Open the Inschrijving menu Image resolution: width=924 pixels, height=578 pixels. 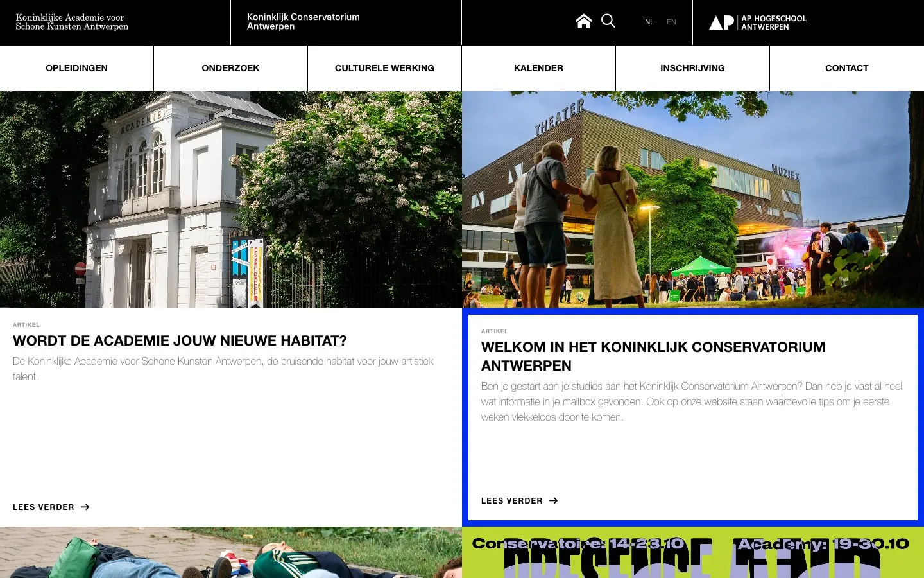(x=693, y=68)
